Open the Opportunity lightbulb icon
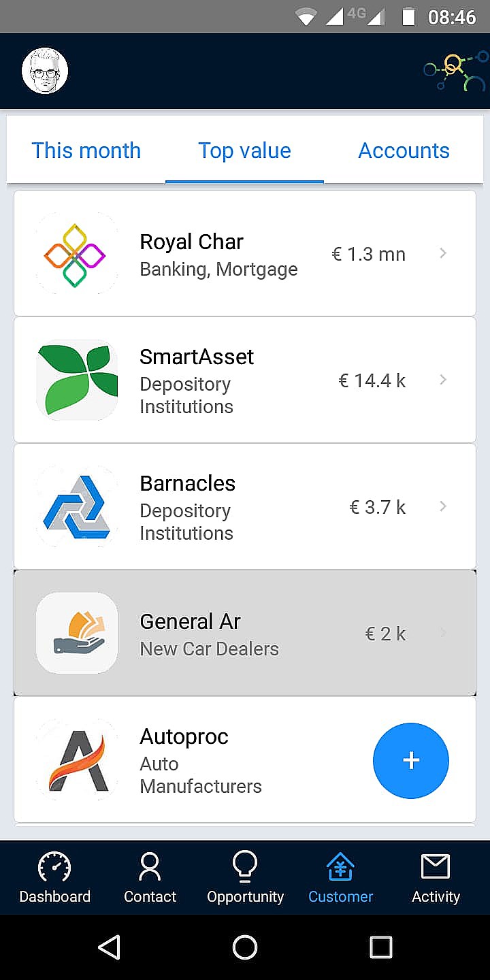This screenshot has width=490, height=980. pyautogui.click(x=245, y=866)
